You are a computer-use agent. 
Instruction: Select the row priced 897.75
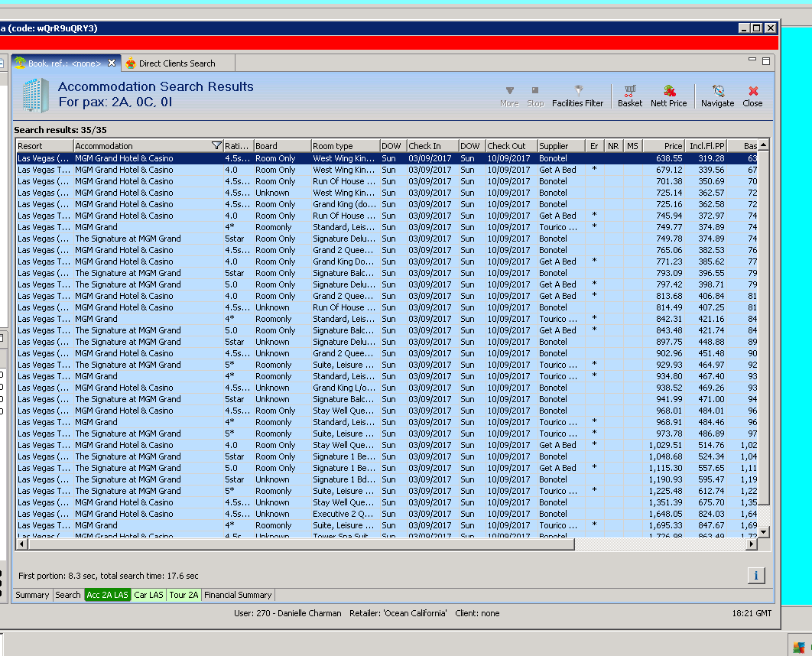coord(387,342)
